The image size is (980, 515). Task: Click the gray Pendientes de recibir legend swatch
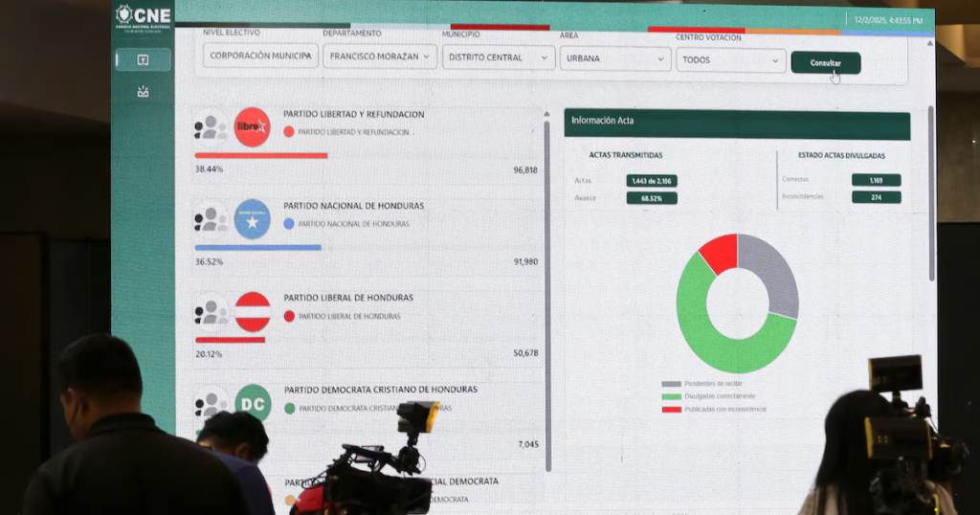672,384
